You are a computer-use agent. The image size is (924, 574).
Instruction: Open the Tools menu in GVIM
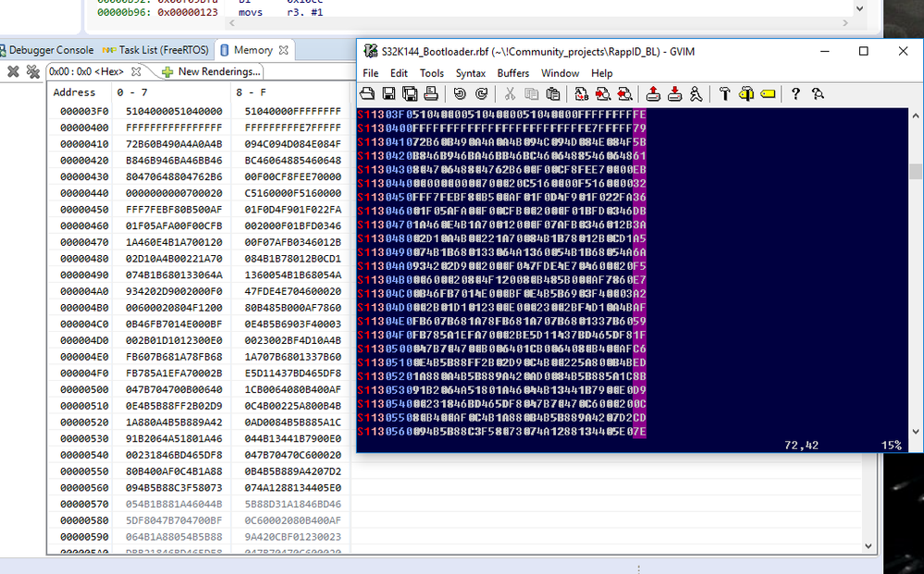(x=432, y=73)
